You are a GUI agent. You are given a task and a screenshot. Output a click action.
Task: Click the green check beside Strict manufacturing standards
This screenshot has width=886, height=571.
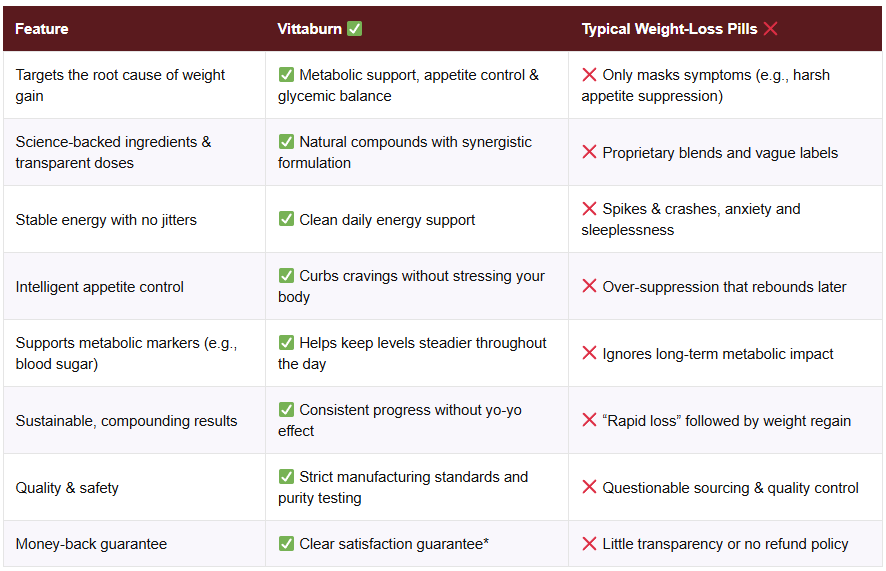pos(286,477)
